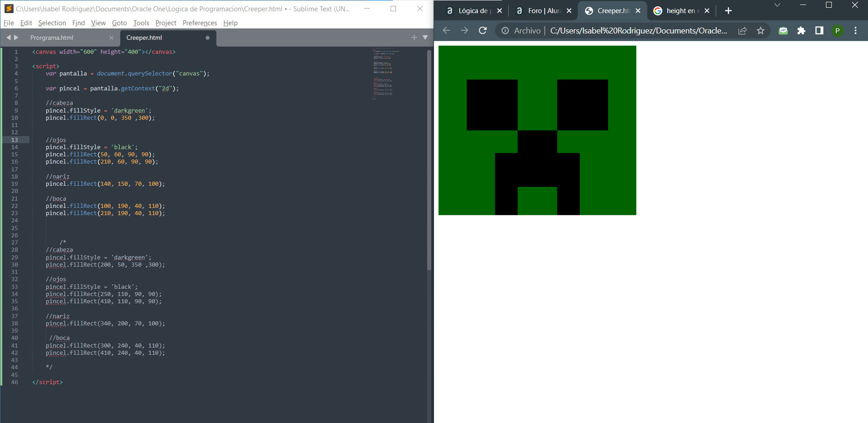Image resolution: width=868 pixels, height=423 pixels.
Task: Click the //ojos comment on line 13
Action: 56,140
